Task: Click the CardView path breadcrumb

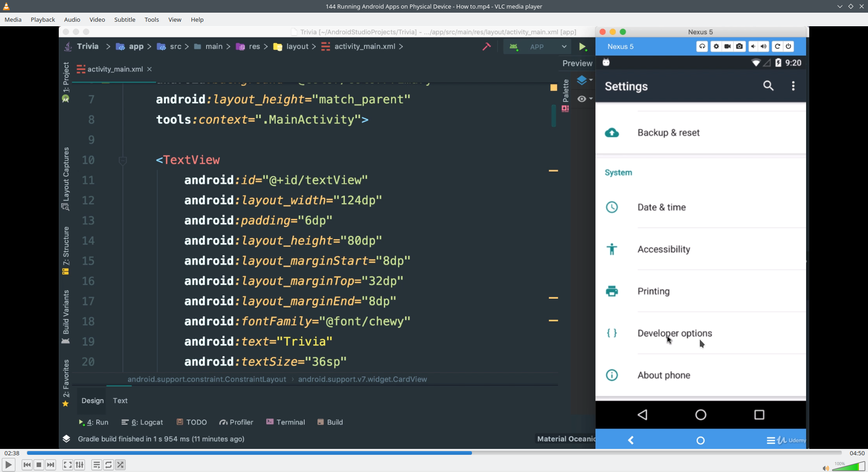Action: 363,379
